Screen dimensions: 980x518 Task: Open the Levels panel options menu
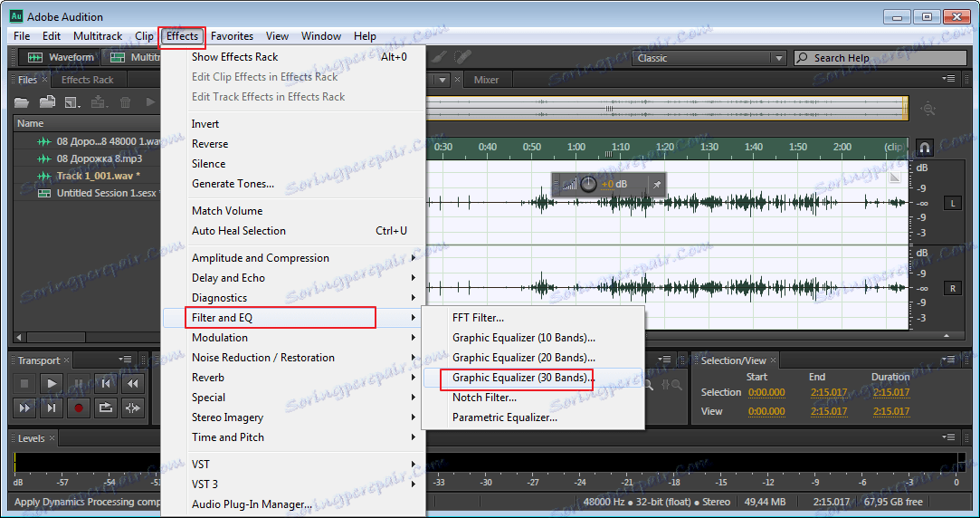point(948,437)
